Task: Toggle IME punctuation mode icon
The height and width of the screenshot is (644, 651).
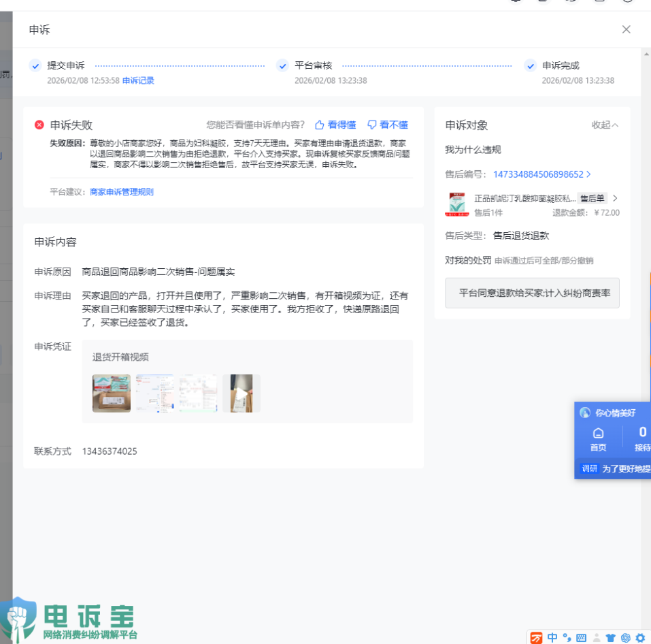Action: [x=567, y=638]
